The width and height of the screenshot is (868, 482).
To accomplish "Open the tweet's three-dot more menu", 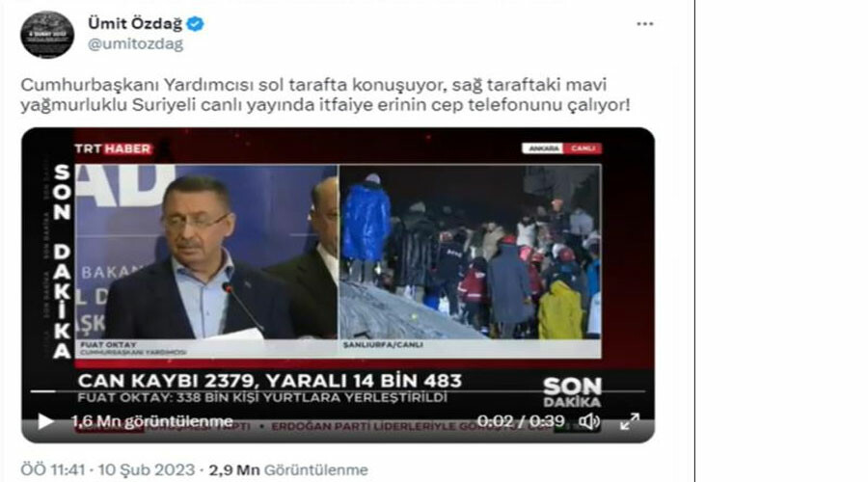I will point(645,24).
